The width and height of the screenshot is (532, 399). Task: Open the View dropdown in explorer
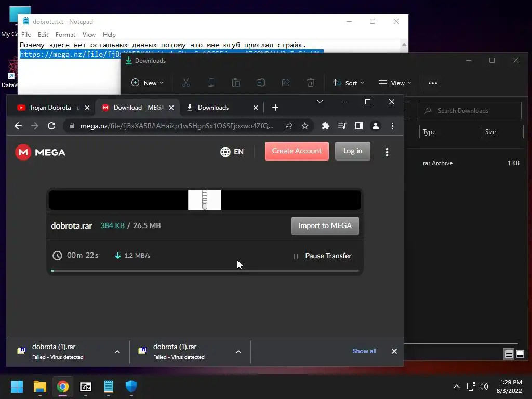(x=395, y=83)
